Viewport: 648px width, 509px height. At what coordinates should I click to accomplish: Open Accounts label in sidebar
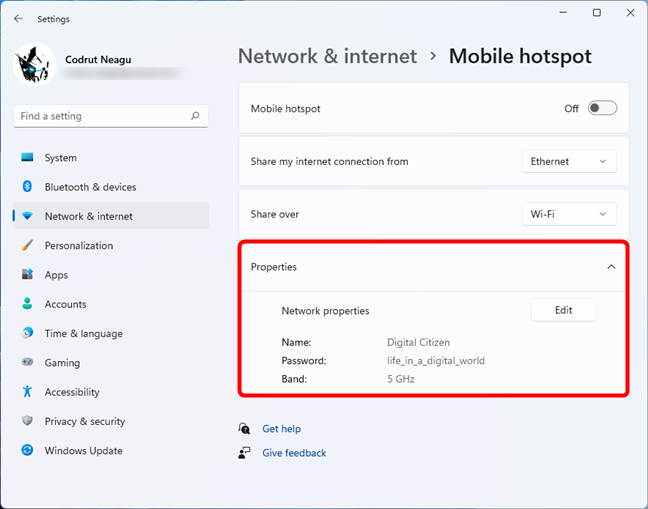(x=66, y=304)
